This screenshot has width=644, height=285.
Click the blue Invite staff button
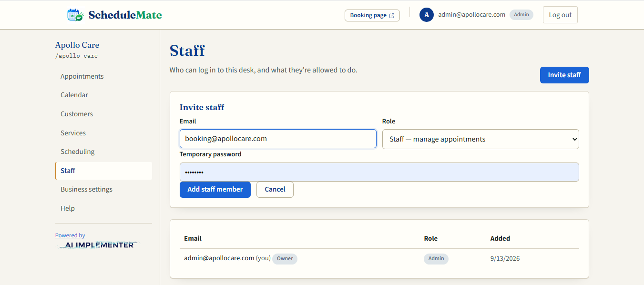pos(564,75)
